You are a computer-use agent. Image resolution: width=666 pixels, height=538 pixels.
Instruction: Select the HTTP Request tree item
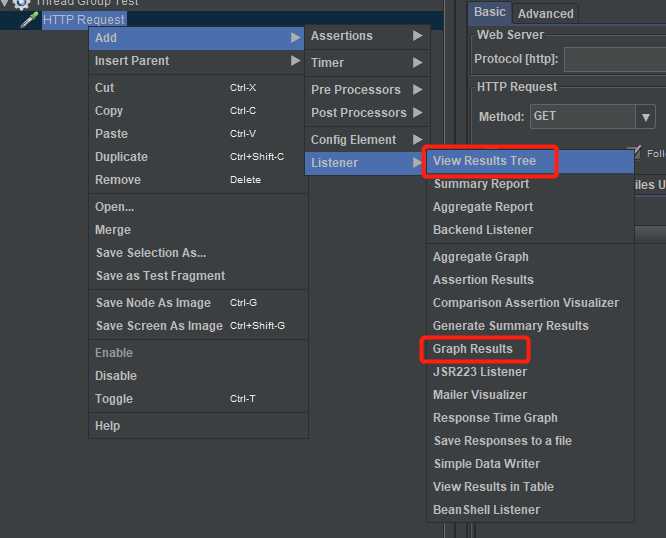(x=84, y=19)
